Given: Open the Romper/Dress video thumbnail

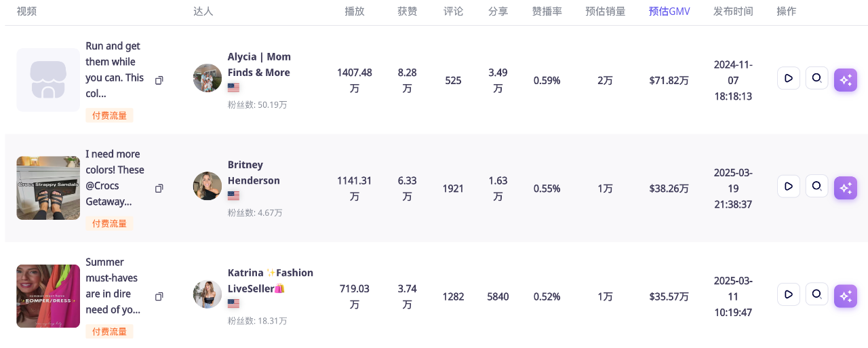Looking at the screenshot, I should [x=48, y=296].
